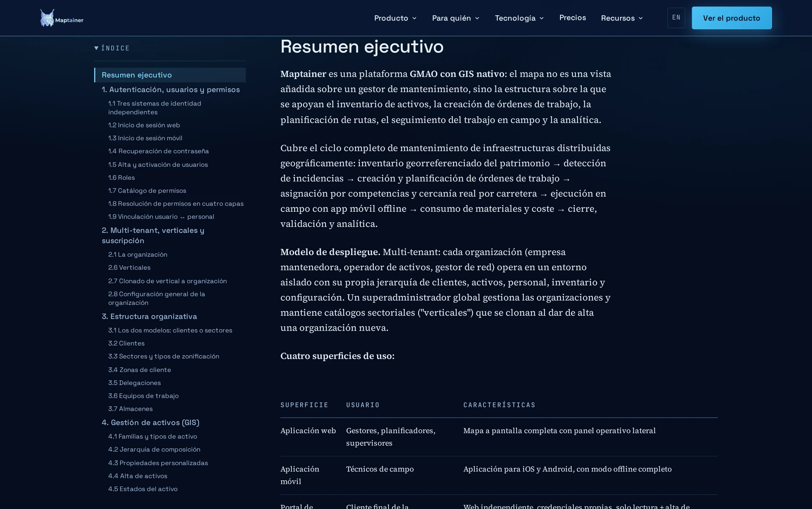This screenshot has width=812, height=509.
Task: Go to 3.6 Equipos de trabajo
Action: pos(144,396)
